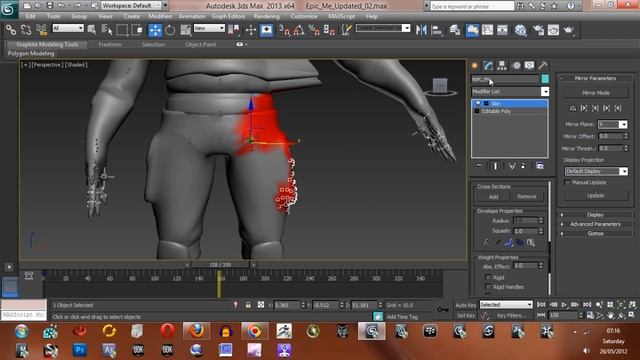Click the Mirror tool in main toolbar
Viewport: 640px width, 360px height.
click(x=421, y=30)
